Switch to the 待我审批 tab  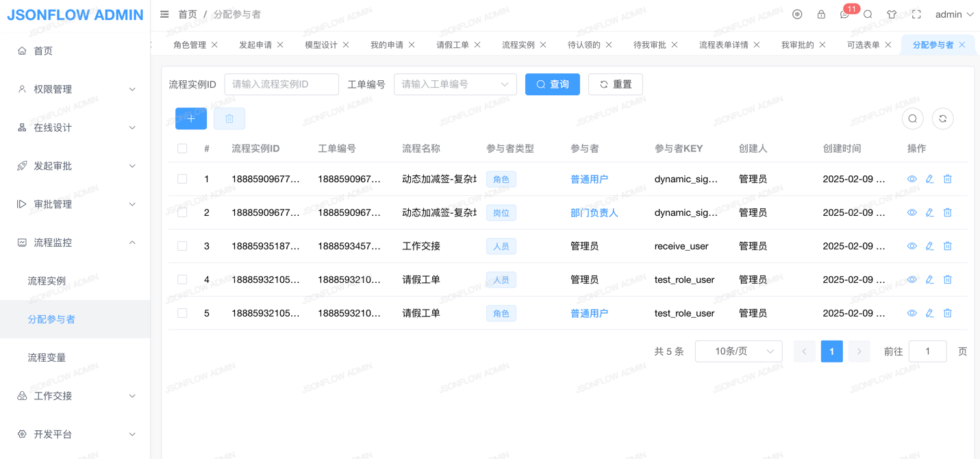click(649, 45)
